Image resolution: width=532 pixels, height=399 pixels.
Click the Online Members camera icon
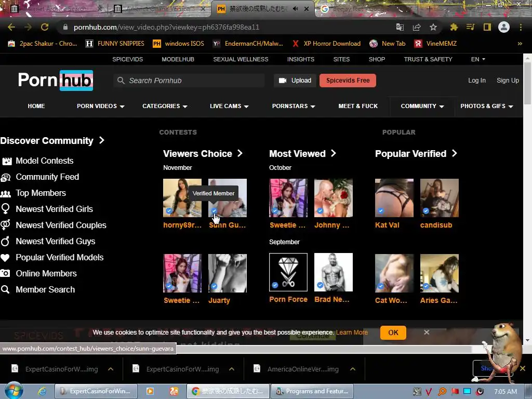pyautogui.click(x=5, y=273)
